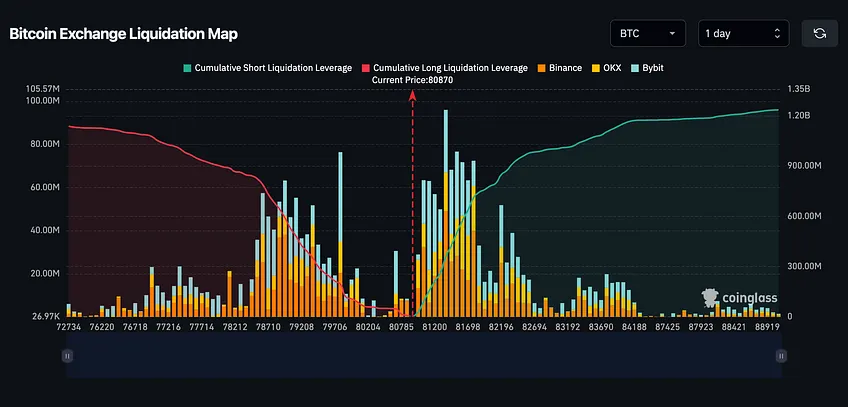Viewport: 848px width, 407px height.
Task: Click the light blue Bybit legend swatch
Action: tap(634, 68)
